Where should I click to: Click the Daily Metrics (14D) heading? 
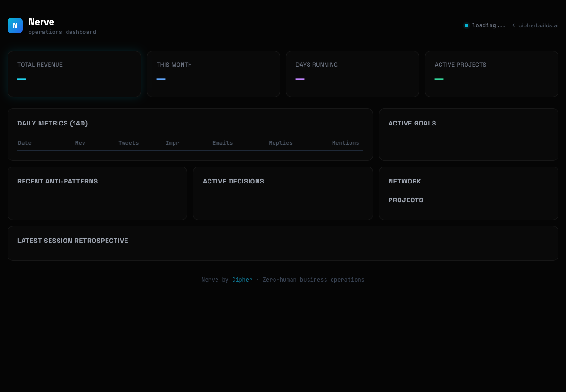coord(53,123)
